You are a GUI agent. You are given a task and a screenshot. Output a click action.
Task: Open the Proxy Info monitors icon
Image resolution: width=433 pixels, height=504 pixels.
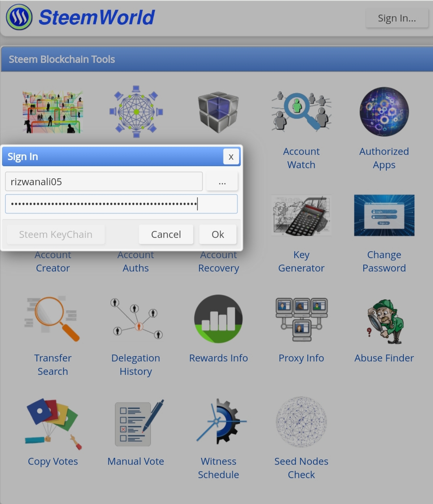coord(301,319)
